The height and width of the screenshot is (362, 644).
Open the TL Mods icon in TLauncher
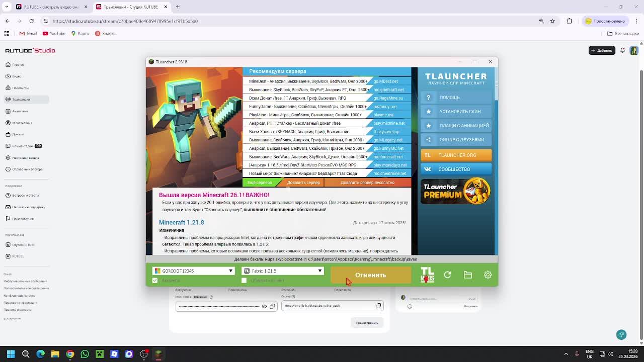tap(427, 275)
